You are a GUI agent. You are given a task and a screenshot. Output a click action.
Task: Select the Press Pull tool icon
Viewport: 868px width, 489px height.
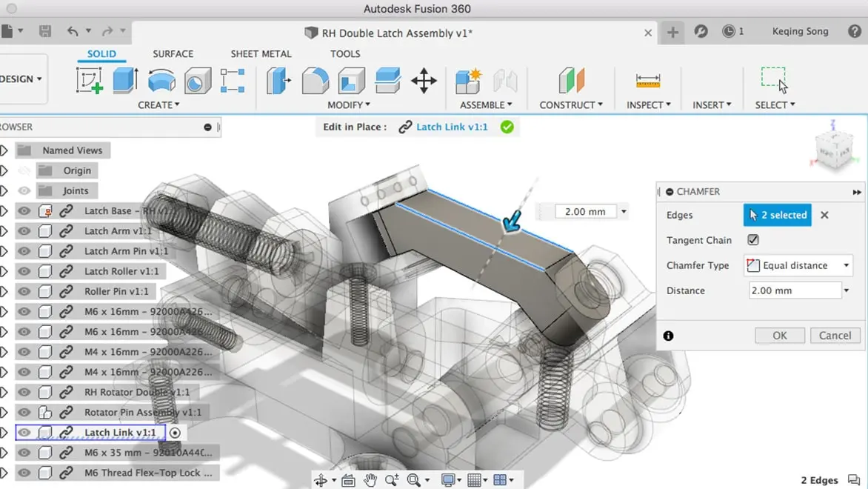click(278, 80)
